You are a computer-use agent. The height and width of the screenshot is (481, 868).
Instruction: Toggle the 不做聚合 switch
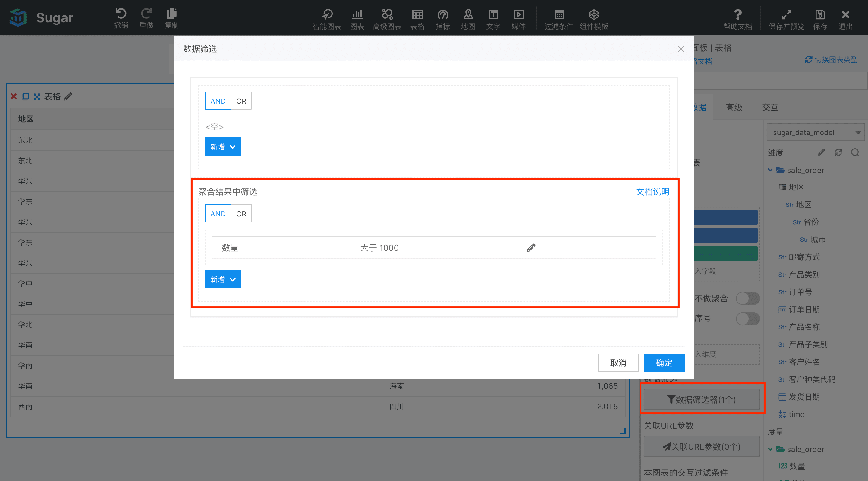(x=748, y=298)
